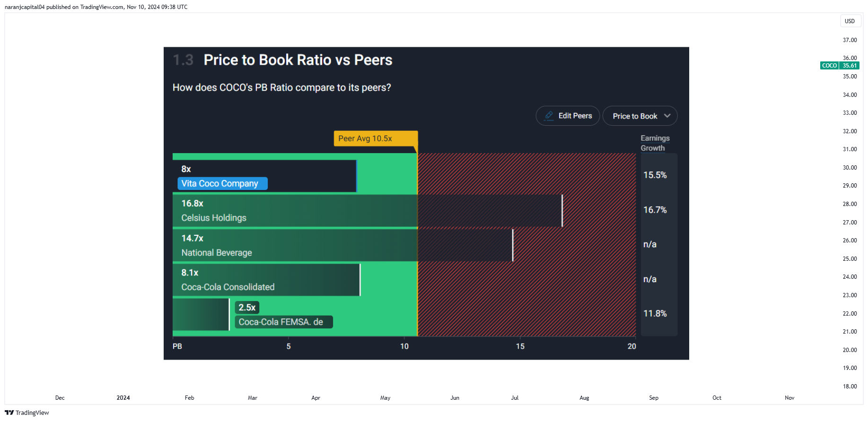Click the 11.8% earnings growth value
This screenshot has width=868, height=421.
(655, 313)
